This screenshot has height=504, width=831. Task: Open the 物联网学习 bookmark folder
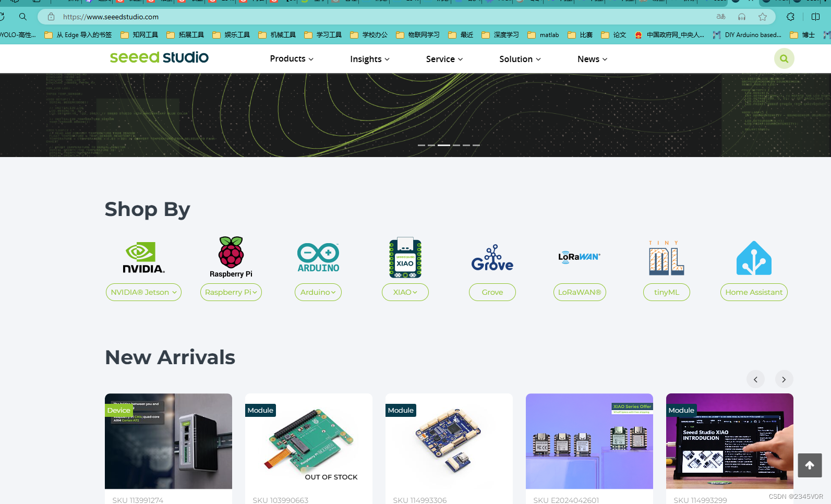418,35
